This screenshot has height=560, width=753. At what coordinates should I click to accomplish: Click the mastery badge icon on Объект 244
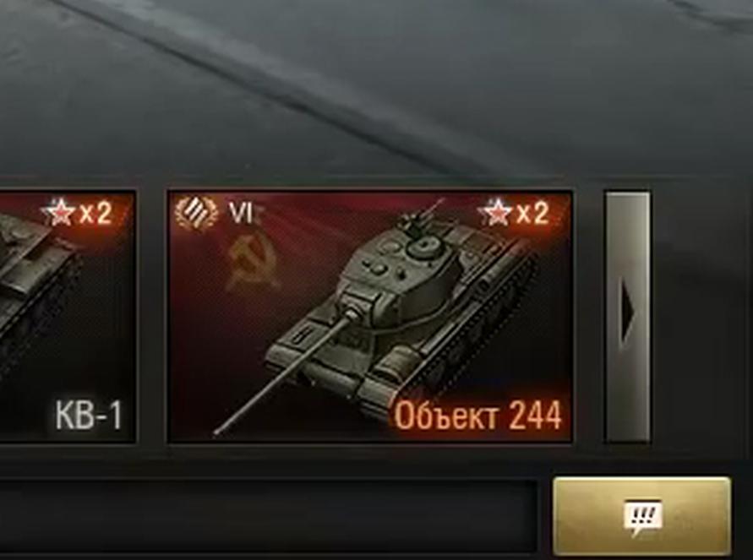pyautogui.click(x=195, y=213)
